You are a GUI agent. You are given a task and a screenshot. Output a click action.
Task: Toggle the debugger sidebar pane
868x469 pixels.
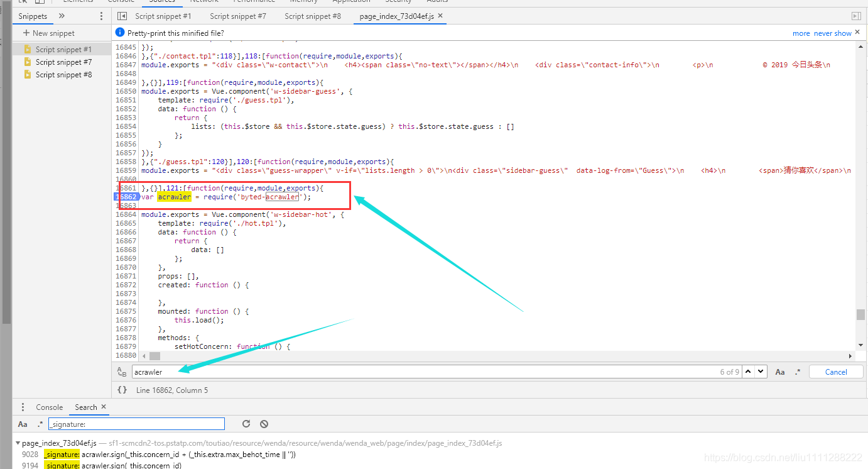[856, 16]
